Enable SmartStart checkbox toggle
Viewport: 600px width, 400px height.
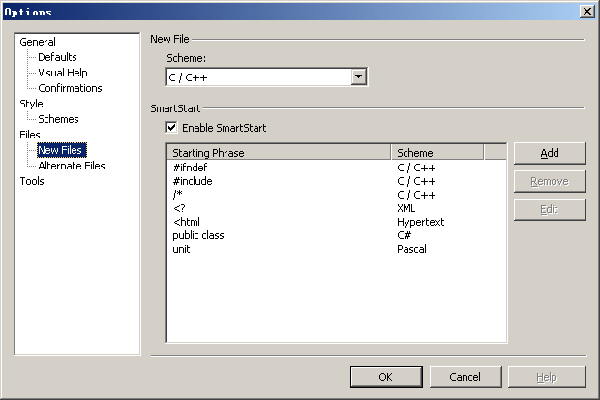172,128
